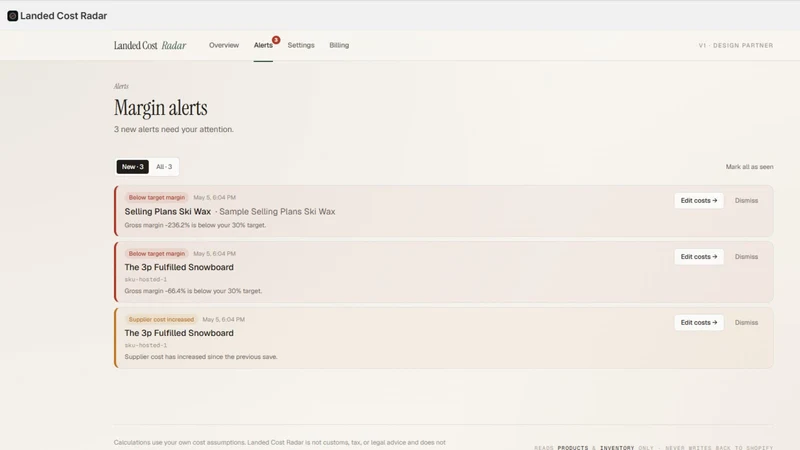The image size is (800, 450).
Task: Filter alerts by New · 3
Action: pos(133,167)
